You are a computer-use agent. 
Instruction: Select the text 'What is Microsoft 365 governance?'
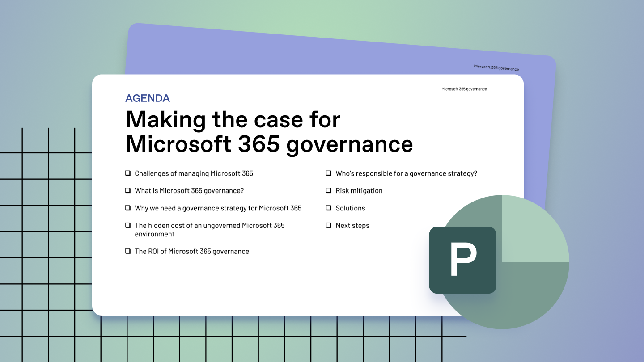click(190, 191)
